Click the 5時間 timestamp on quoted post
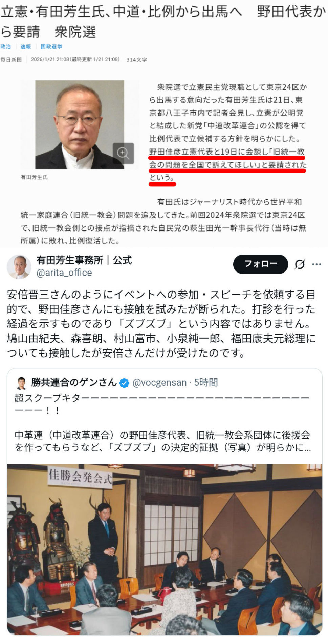 pos(206,383)
